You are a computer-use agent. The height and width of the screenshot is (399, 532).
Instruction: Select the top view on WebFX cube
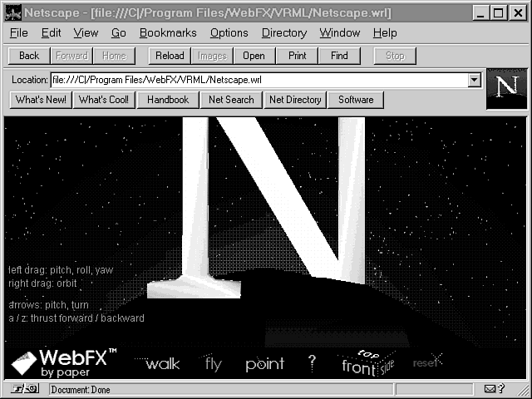(368, 354)
